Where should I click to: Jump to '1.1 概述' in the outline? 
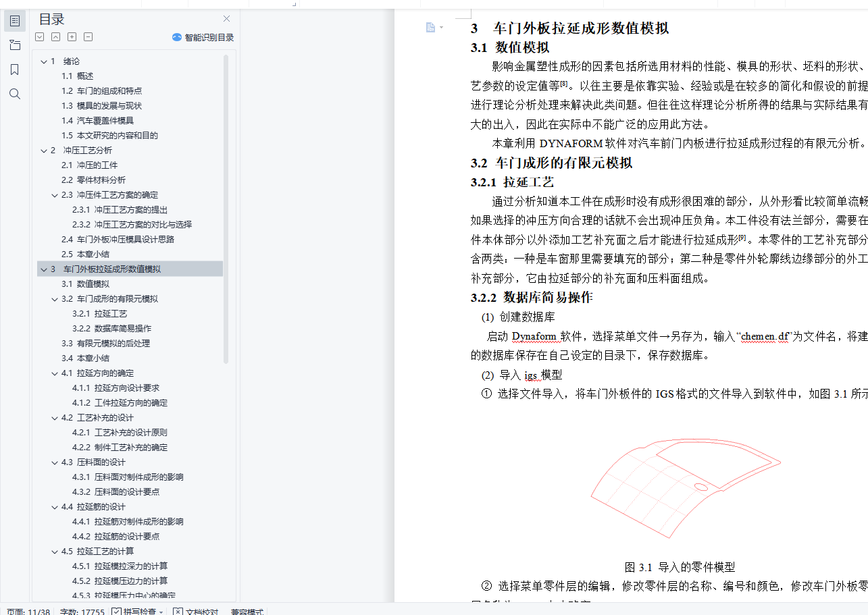(78, 76)
